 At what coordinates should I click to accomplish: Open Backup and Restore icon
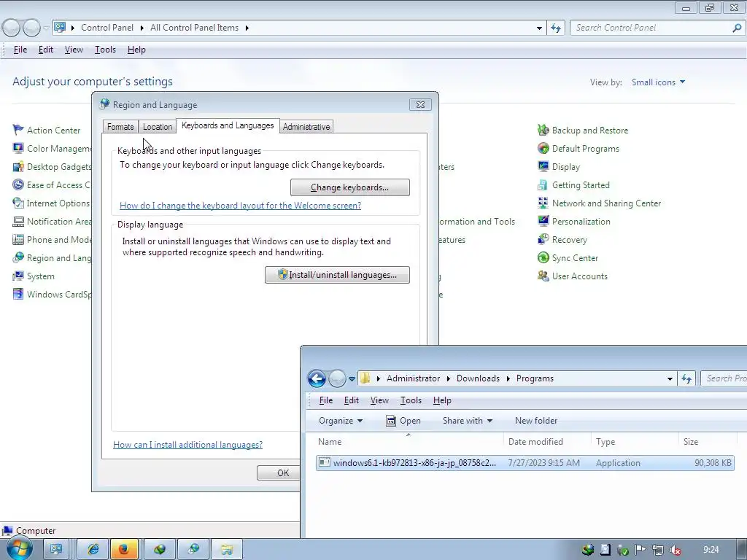coord(543,130)
